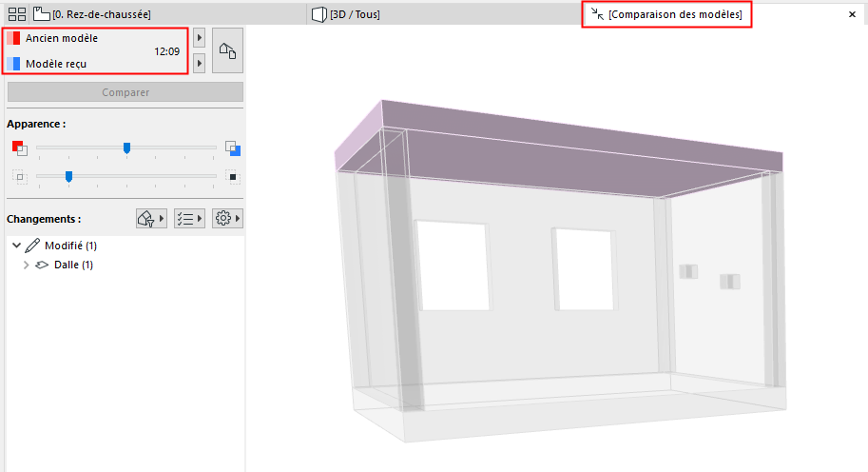Viewport: 868px width, 472px height.
Task: Click the highlighted purple slab in 3D view
Action: point(553,156)
